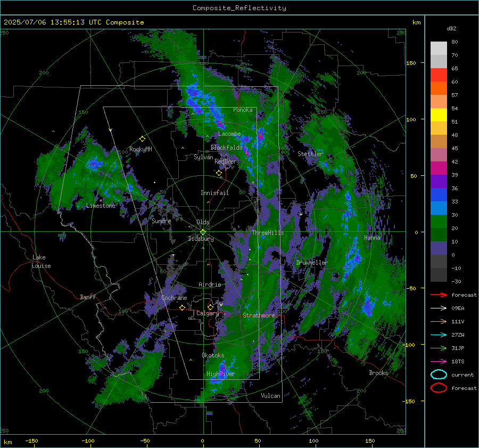Click the Limestone label

click(x=101, y=206)
